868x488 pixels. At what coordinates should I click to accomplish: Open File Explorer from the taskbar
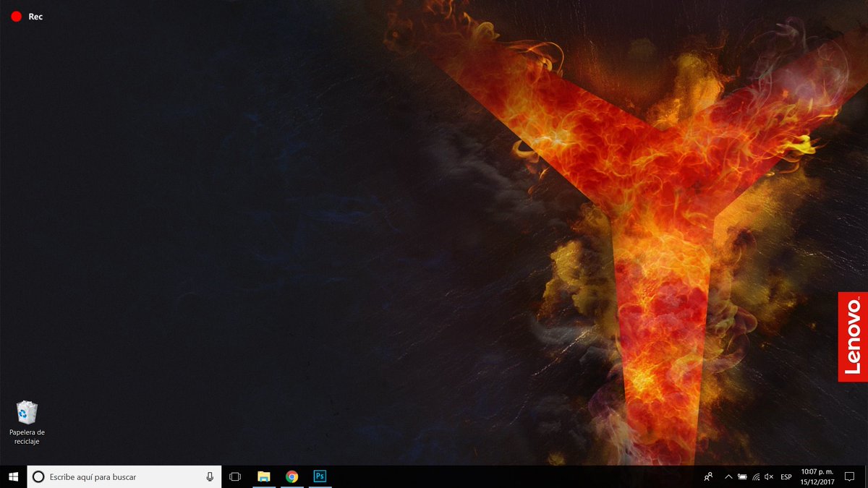[264, 476]
